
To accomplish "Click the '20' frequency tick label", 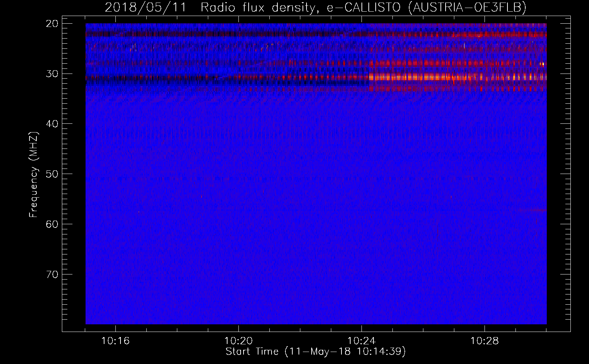I will (52, 24).
